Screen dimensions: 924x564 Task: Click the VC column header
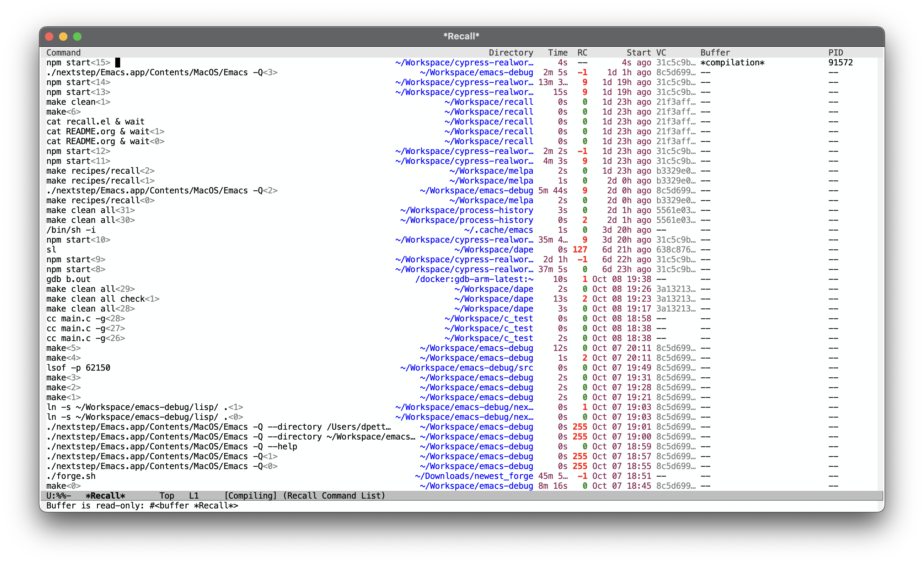point(661,52)
